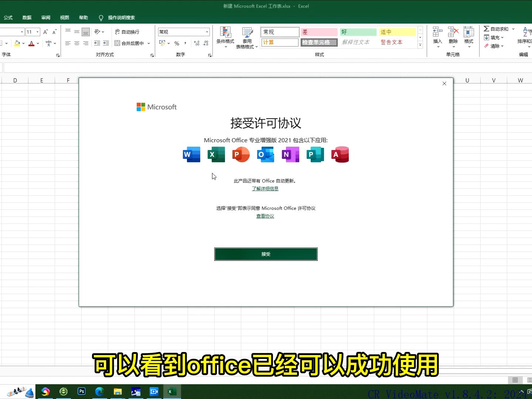
Task: Open the 了解详细信息 link
Action: pyautogui.click(x=265, y=189)
